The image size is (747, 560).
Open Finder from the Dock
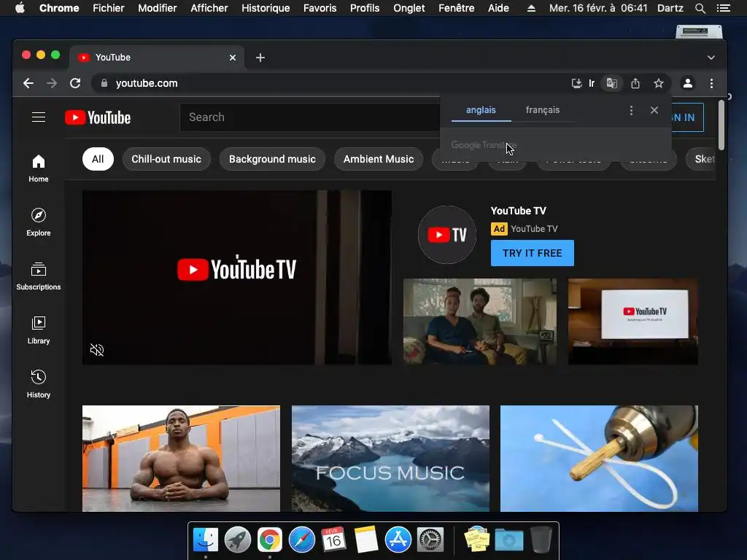point(206,540)
